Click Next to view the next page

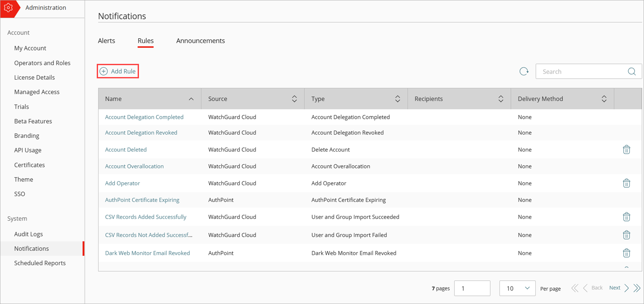(615, 287)
